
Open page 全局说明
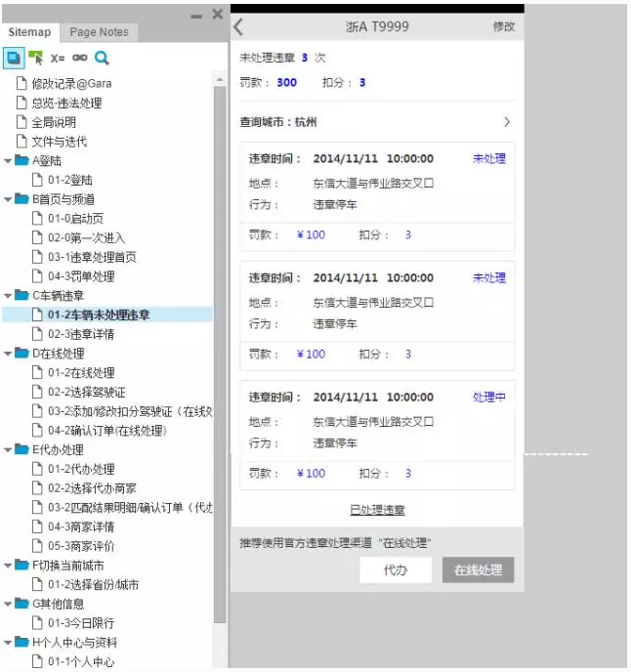[54, 122]
